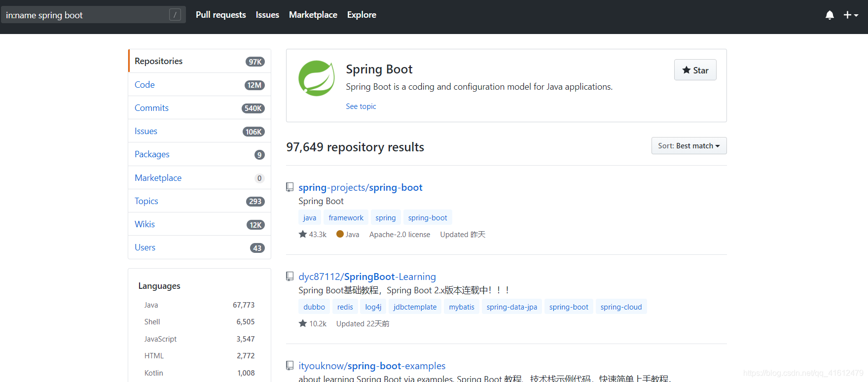
Task: Select the Users search filter
Action: (x=199, y=247)
